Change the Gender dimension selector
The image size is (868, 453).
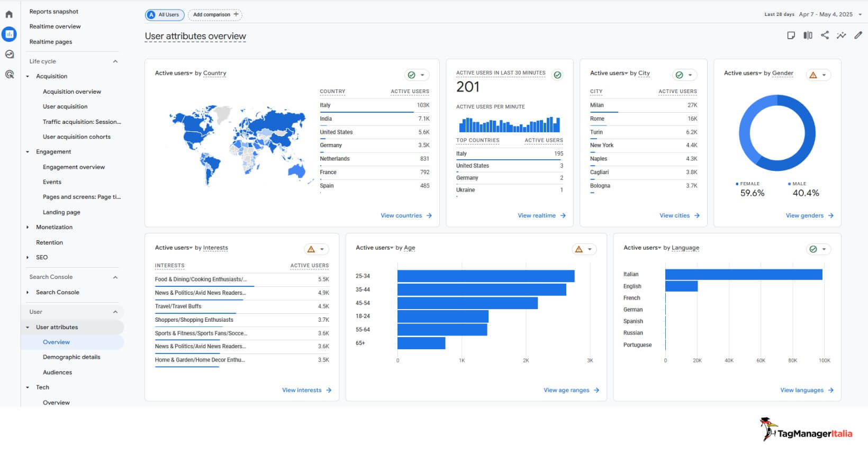pos(783,73)
